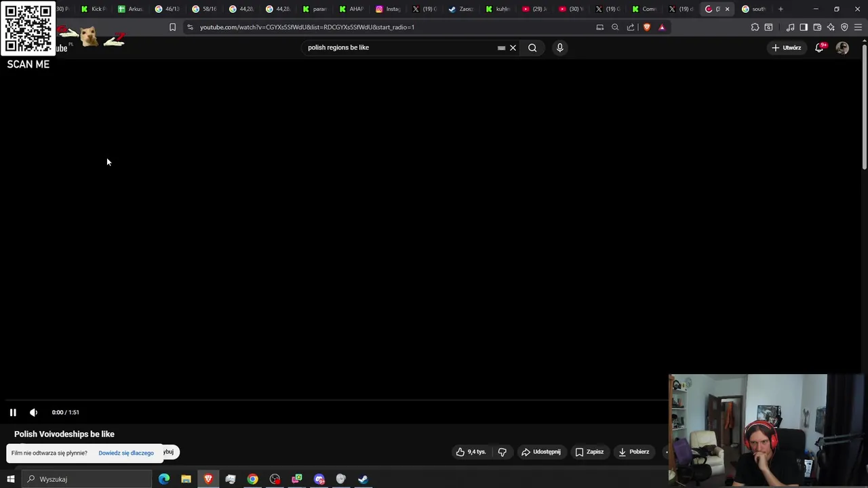
Task: Switch to the 46/13 Google tab
Action: [x=167, y=9]
